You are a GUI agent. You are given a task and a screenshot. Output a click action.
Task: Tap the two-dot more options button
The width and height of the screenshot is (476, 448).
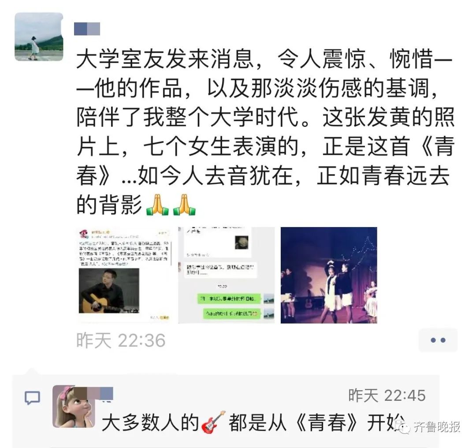438,340
